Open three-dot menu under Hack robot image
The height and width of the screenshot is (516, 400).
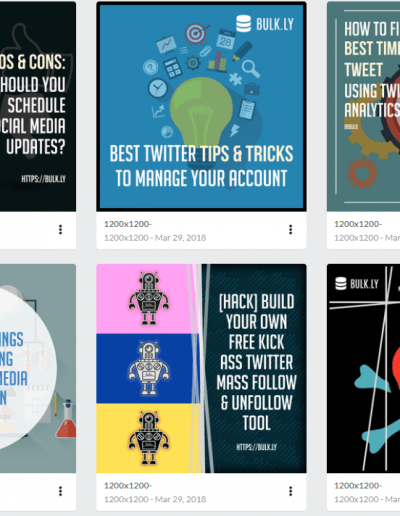point(290,491)
